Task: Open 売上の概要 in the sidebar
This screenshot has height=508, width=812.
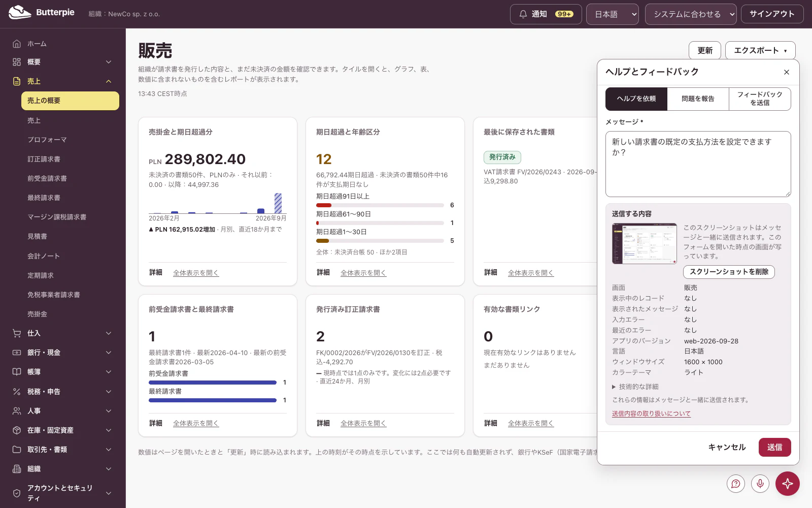Action: [70, 101]
